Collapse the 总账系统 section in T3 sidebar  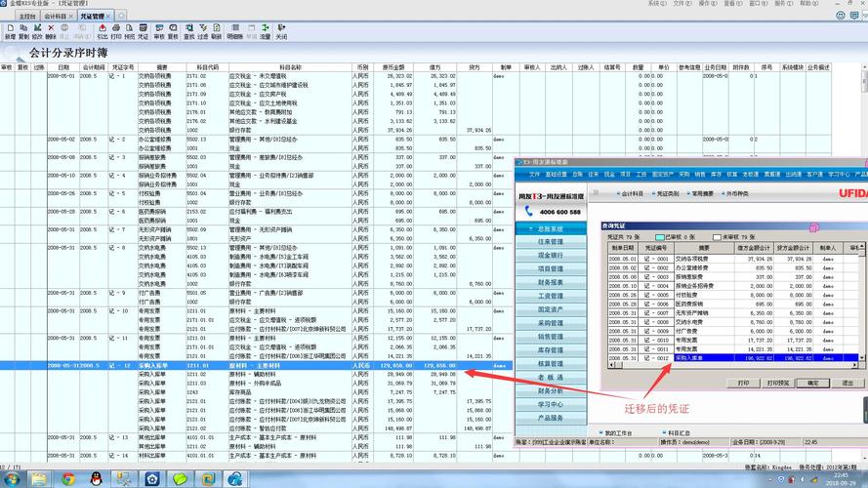point(551,228)
